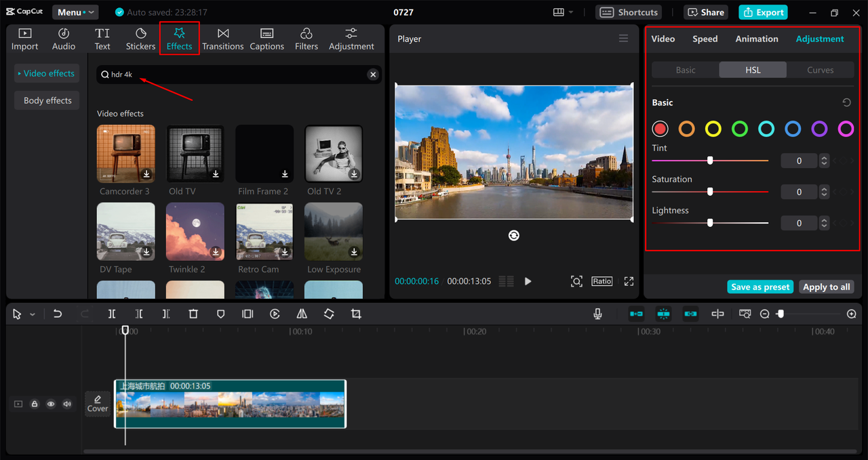Mirror the clip horizontally
868x460 pixels.
tap(302, 314)
